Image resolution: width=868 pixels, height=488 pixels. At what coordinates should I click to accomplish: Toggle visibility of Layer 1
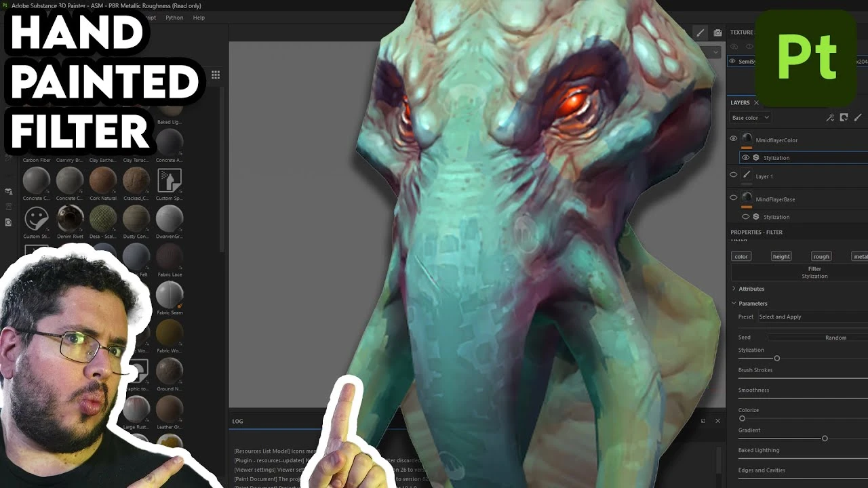(733, 175)
